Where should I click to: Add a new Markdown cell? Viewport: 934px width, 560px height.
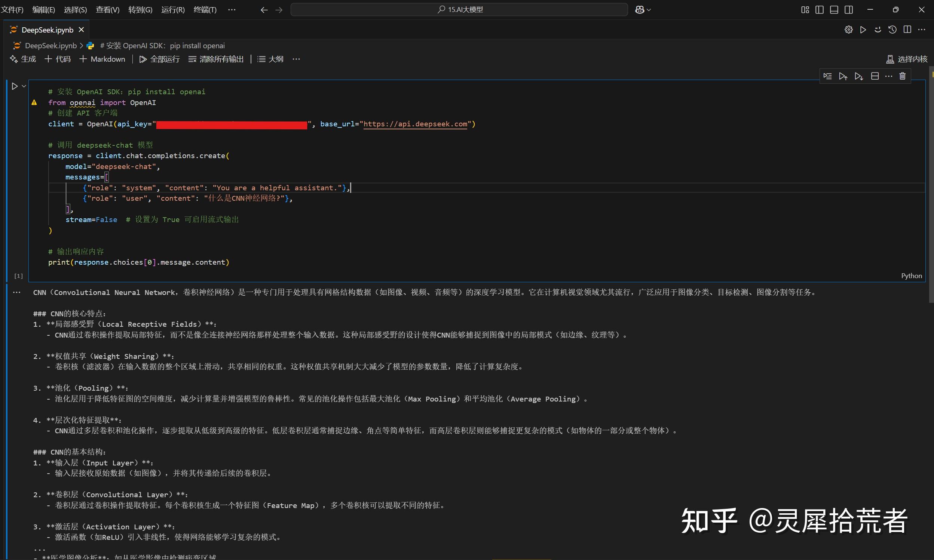point(102,59)
